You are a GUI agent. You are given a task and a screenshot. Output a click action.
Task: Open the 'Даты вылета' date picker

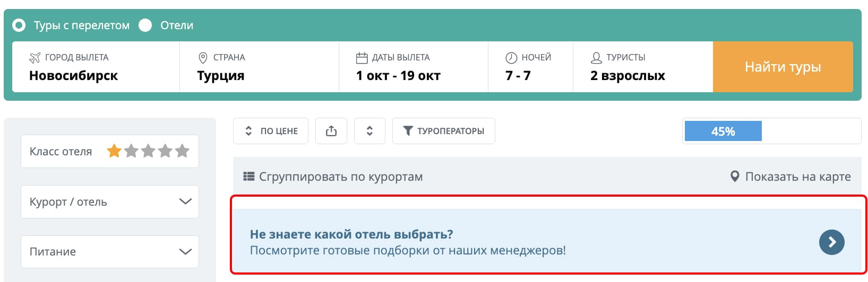[x=414, y=67]
